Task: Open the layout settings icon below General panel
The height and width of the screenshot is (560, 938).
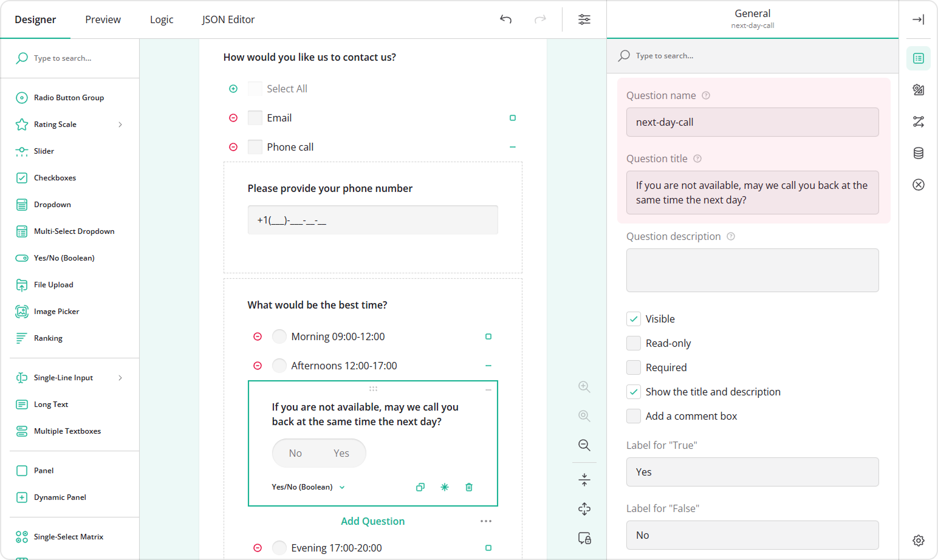Action: click(918, 540)
